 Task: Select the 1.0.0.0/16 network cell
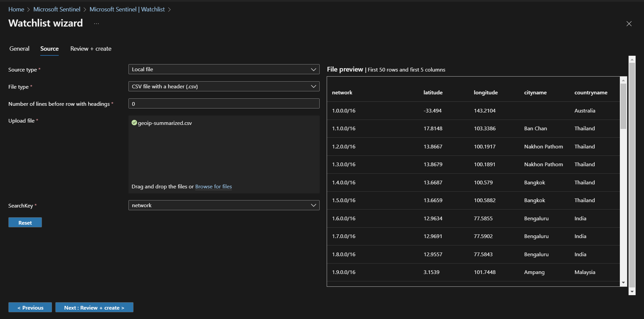click(344, 110)
